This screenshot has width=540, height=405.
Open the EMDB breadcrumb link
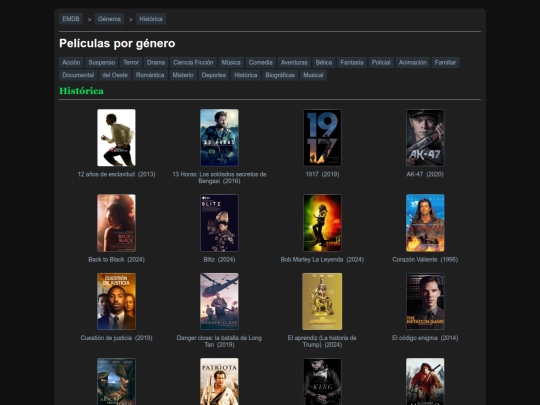point(71,19)
